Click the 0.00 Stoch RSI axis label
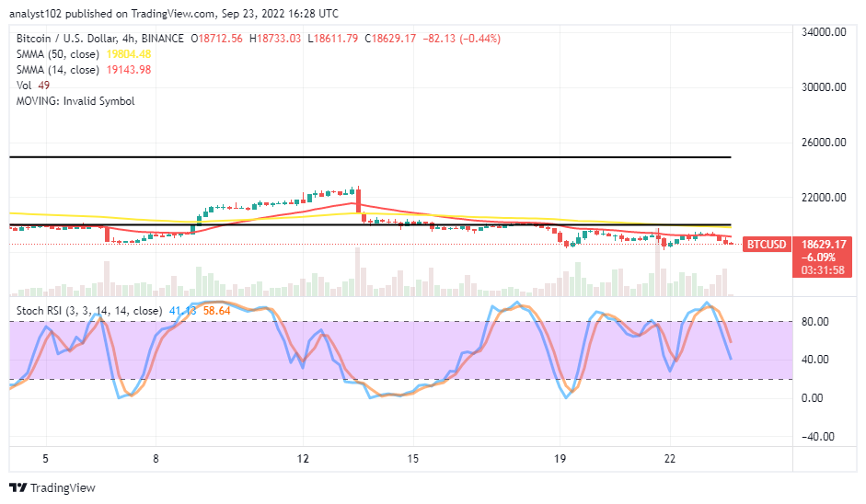 click(812, 398)
